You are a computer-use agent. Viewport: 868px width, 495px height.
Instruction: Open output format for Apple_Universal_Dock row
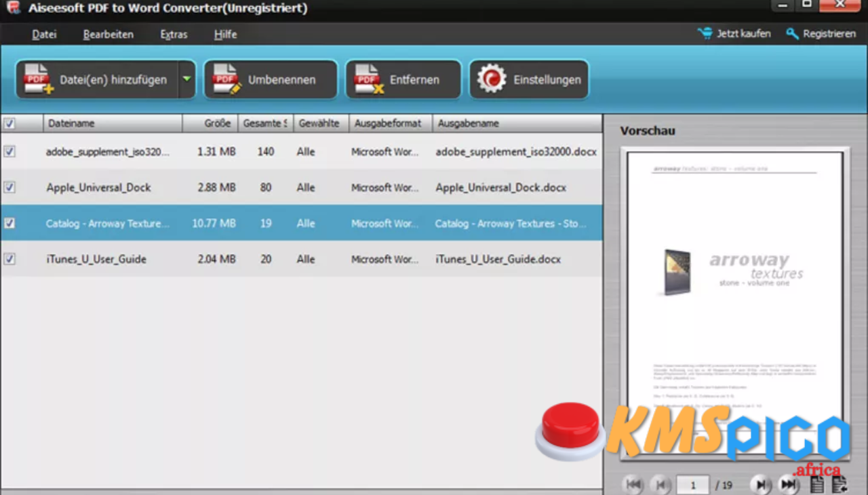385,187
